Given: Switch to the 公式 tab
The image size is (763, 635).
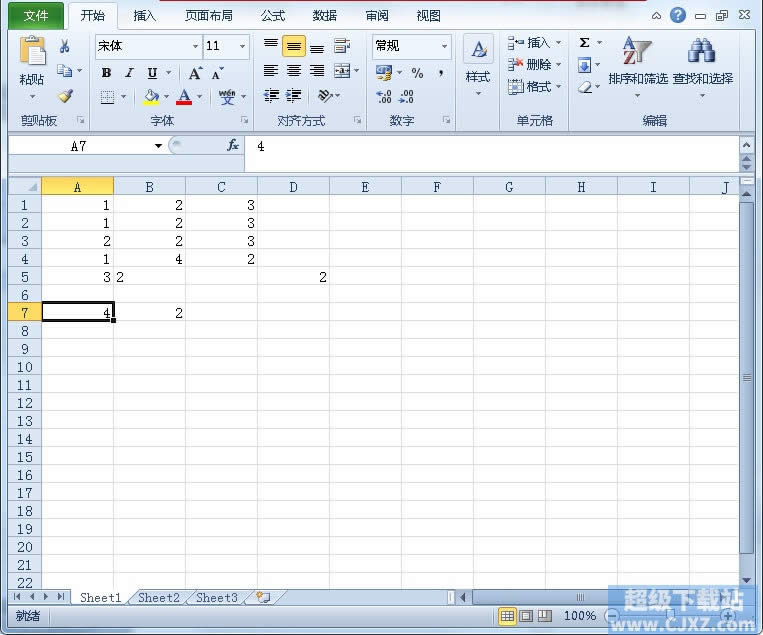Looking at the screenshot, I should pyautogui.click(x=272, y=16).
